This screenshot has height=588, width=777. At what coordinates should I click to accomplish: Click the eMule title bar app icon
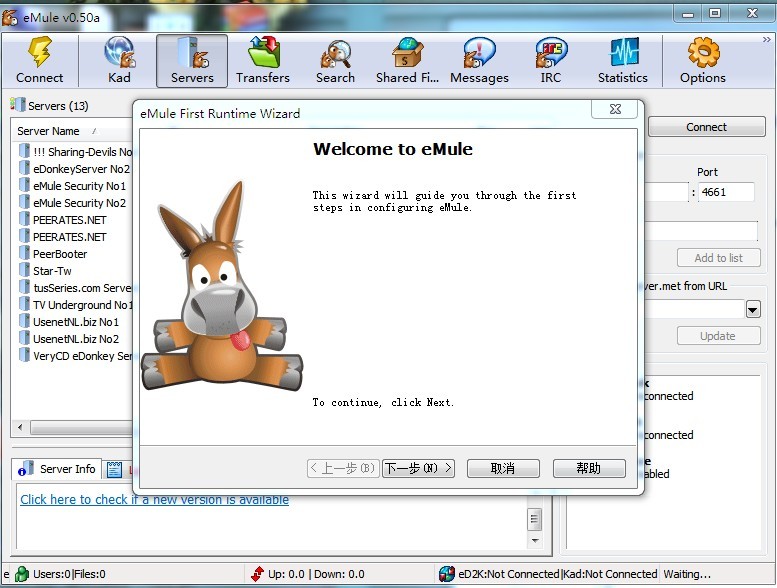(x=10, y=18)
